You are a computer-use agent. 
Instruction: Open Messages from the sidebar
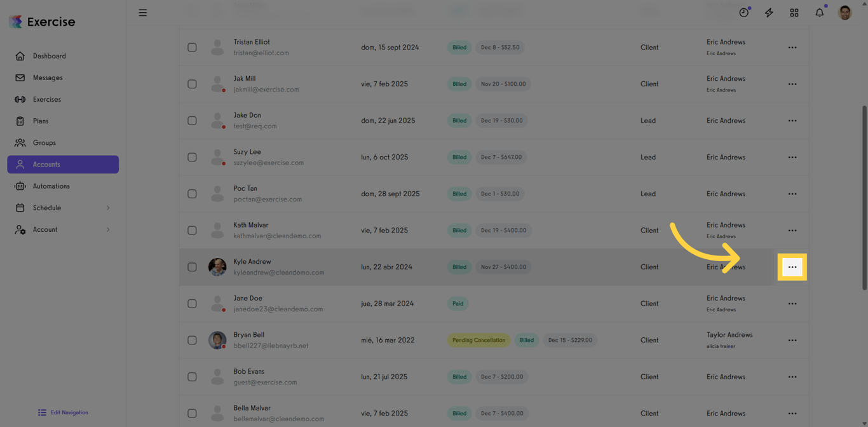(48, 78)
